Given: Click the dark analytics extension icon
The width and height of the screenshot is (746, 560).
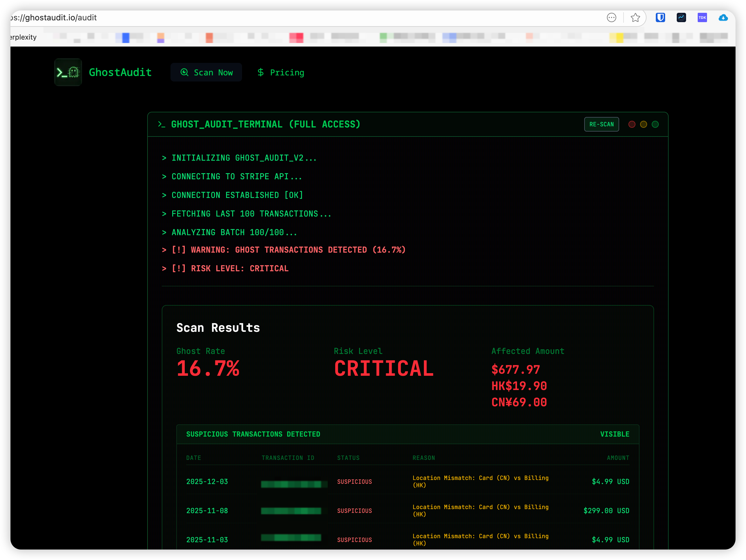Looking at the screenshot, I should tap(681, 17).
